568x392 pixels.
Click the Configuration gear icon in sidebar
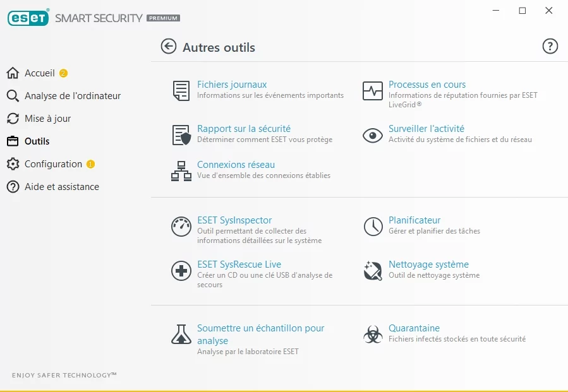click(13, 164)
